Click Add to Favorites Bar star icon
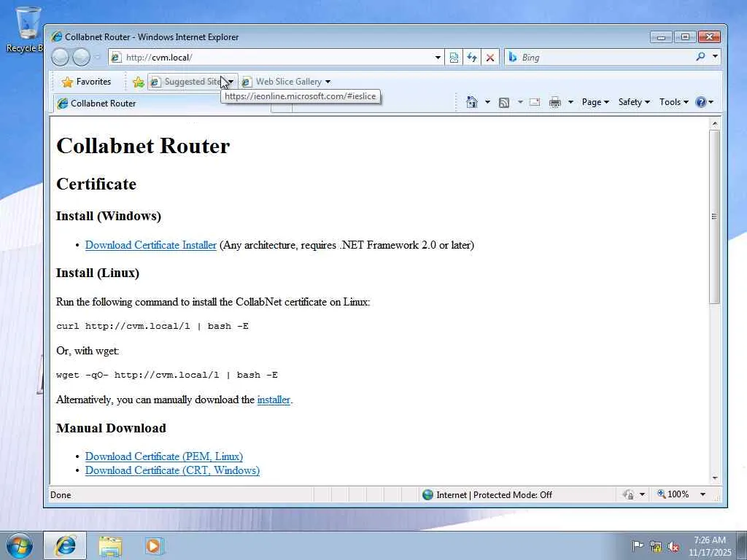The image size is (747, 560). pyautogui.click(x=138, y=82)
